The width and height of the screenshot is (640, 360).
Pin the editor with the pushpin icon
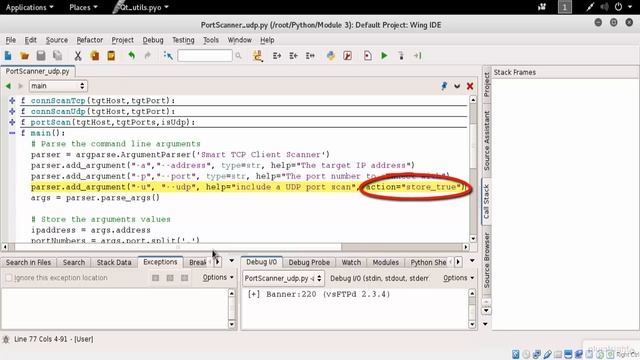pos(444,86)
